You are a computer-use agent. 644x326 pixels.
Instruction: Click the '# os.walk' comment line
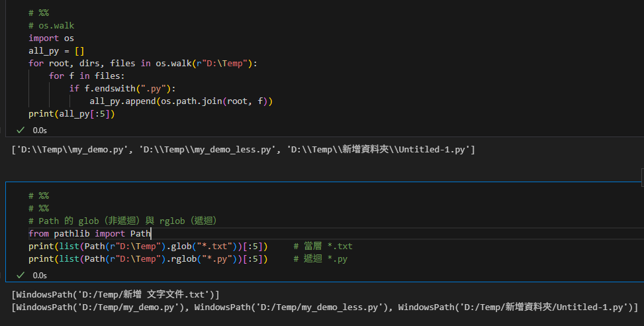[x=51, y=25]
